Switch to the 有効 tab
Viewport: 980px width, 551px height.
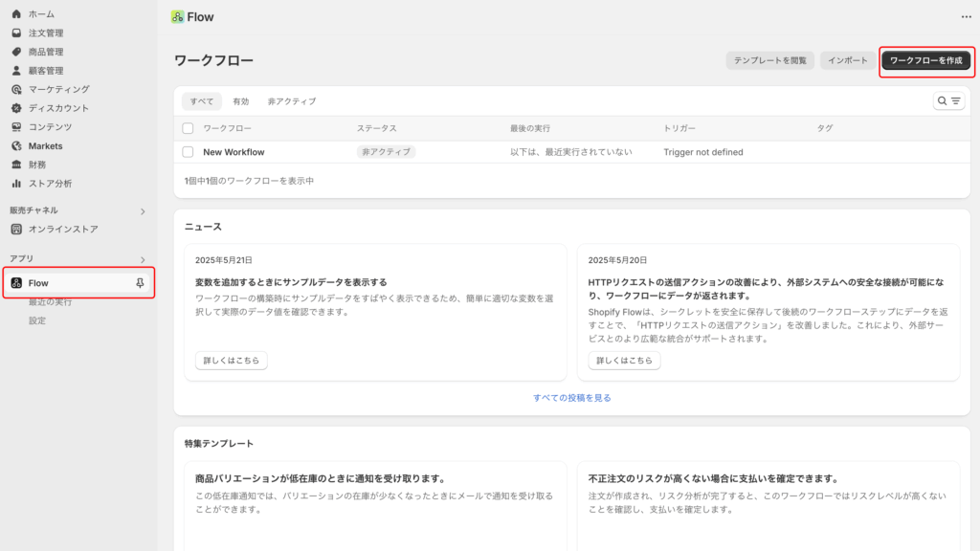coord(240,101)
